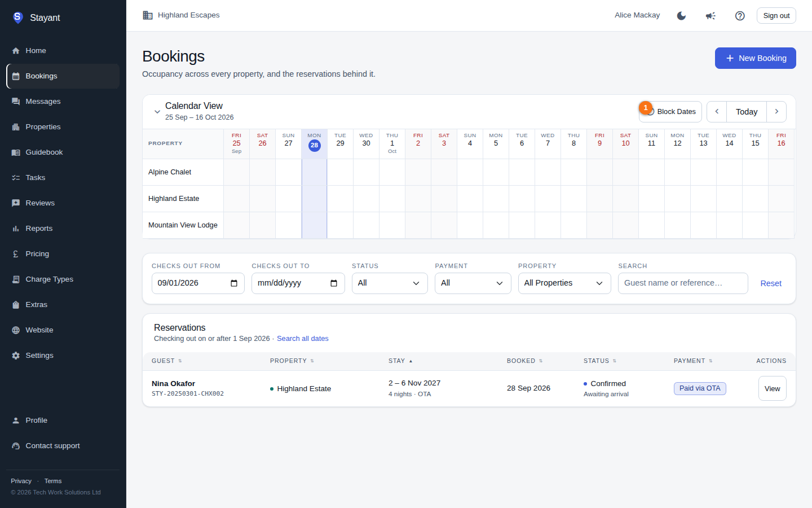Advance to the next calendar period
812x508 pixels.
776,112
